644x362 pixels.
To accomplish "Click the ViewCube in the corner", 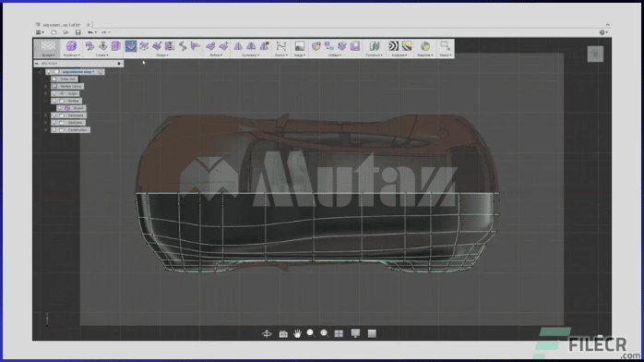I will (595, 54).
